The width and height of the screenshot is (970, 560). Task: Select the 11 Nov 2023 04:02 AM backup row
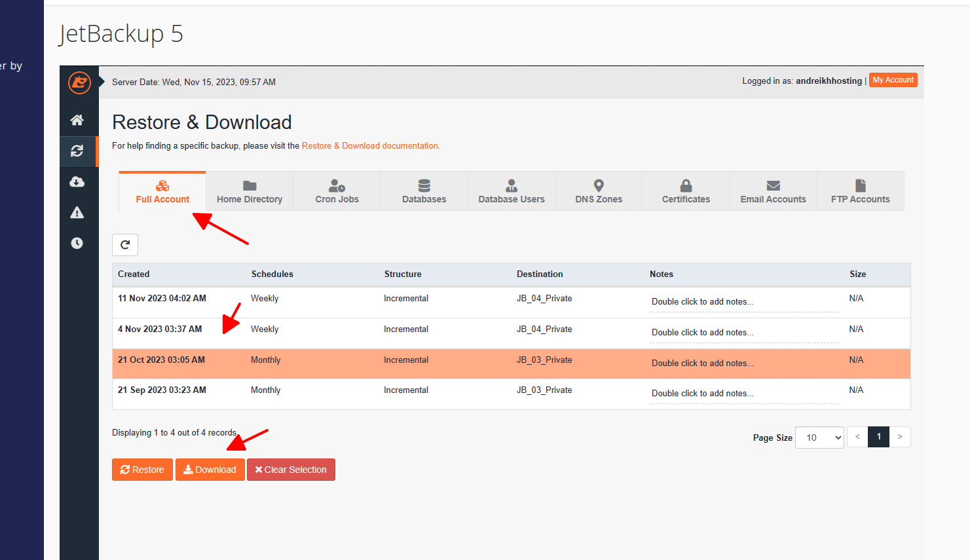pyautogui.click(x=511, y=303)
